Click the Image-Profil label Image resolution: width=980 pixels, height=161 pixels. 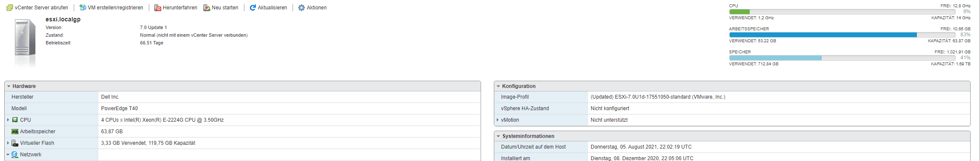point(515,97)
